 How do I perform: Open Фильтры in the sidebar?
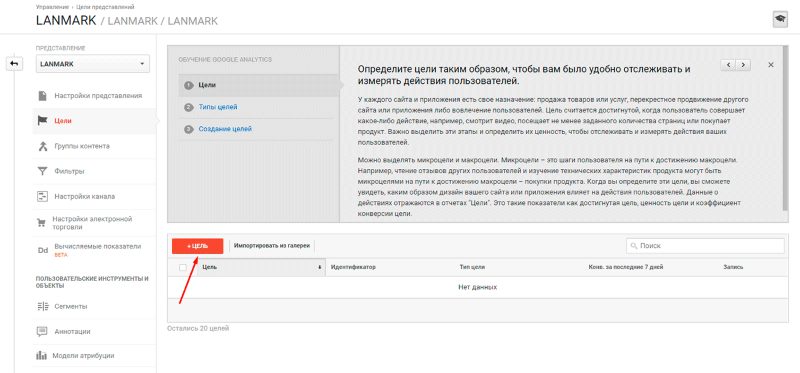tap(69, 171)
